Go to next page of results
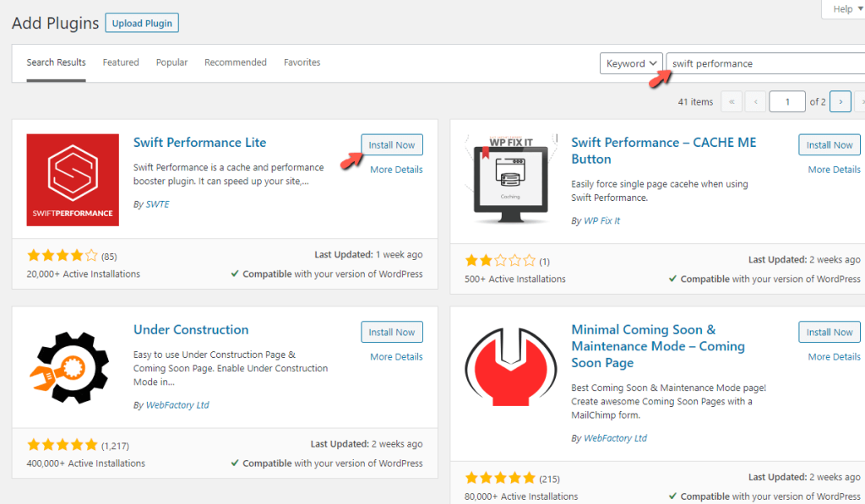 pyautogui.click(x=841, y=101)
